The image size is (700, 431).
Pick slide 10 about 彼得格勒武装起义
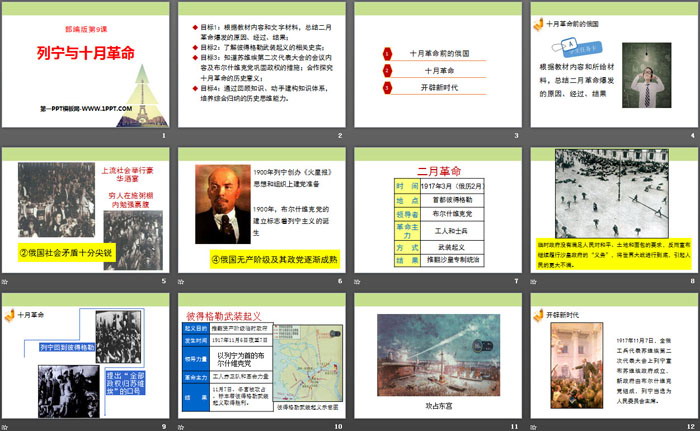tap(260, 355)
